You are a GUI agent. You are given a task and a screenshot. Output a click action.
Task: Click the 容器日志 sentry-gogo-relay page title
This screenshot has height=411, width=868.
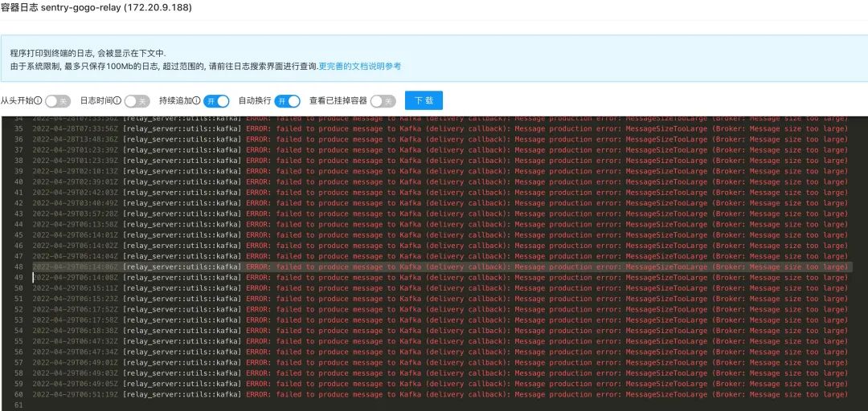(x=97, y=8)
